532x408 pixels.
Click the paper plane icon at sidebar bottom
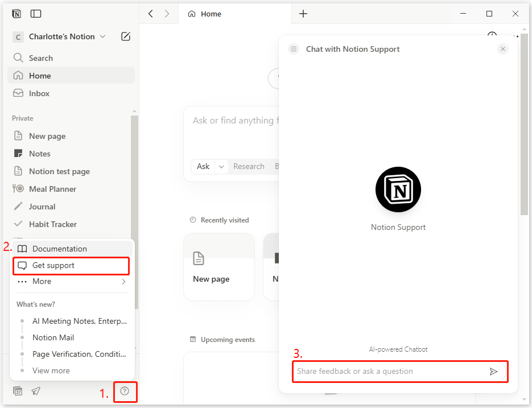click(x=36, y=391)
